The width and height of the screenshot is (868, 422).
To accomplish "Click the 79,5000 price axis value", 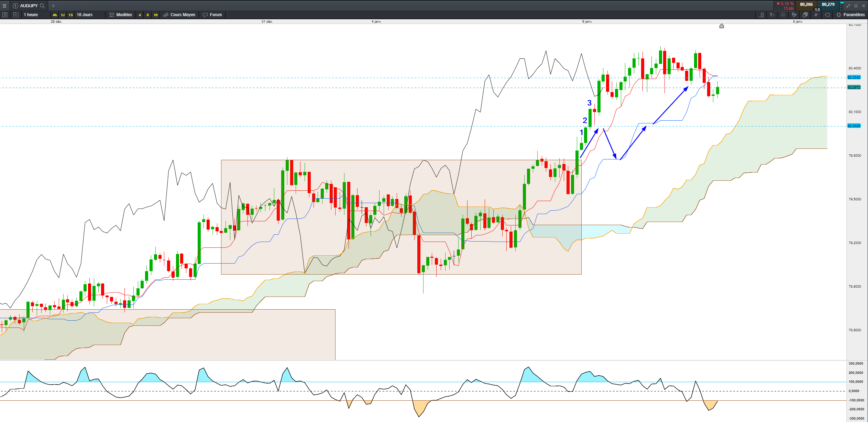I will pyautogui.click(x=855, y=199).
